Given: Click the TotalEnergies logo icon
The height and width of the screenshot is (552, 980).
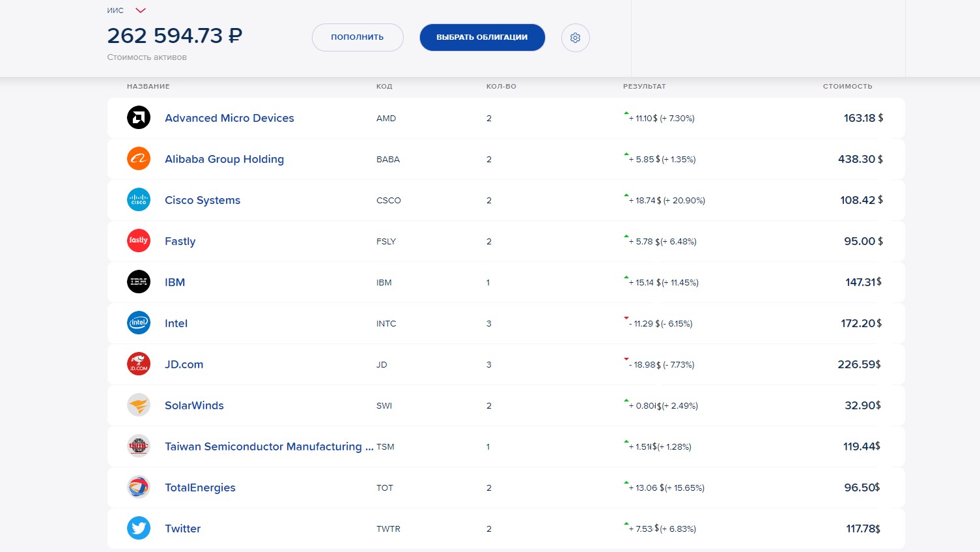Looking at the screenshot, I should pos(139,487).
